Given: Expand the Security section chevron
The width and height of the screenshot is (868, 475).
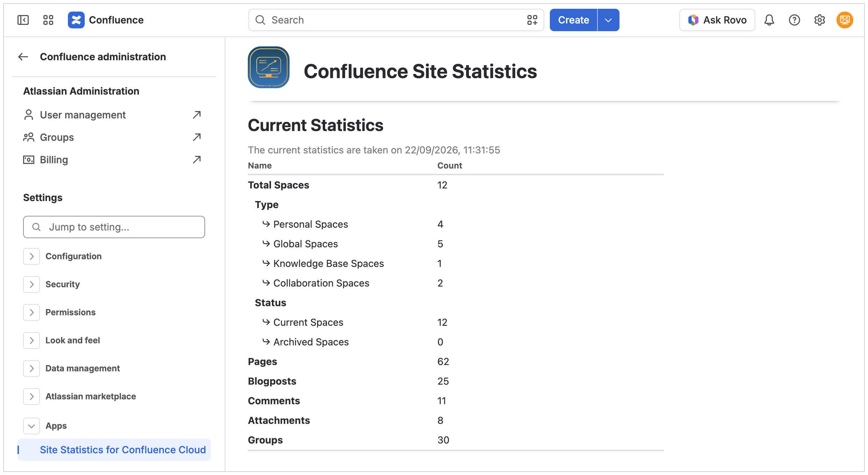Looking at the screenshot, I should [x=31, y=284].
